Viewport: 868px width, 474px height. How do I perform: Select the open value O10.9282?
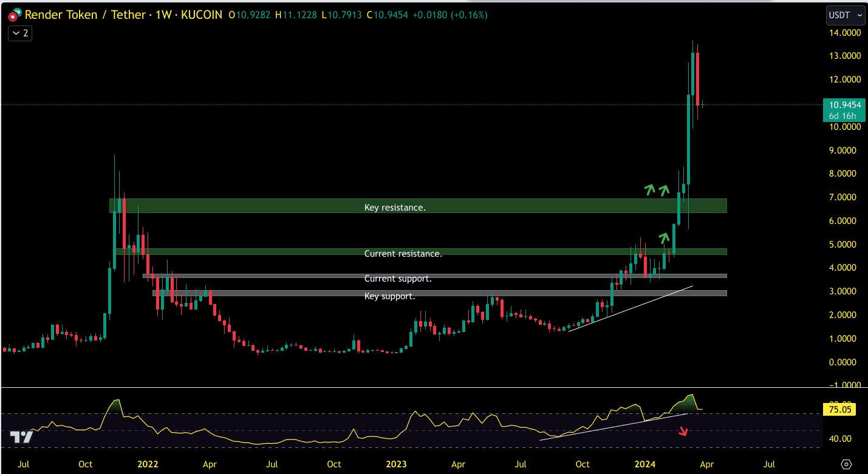tap(249, 15)
